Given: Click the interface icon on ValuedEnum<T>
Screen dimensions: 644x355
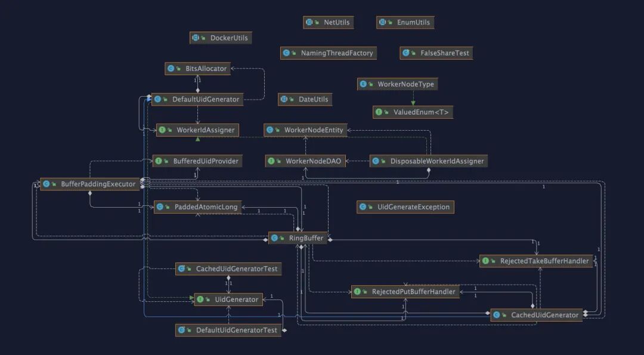Looking at the screenshot, I should [379, 112].
